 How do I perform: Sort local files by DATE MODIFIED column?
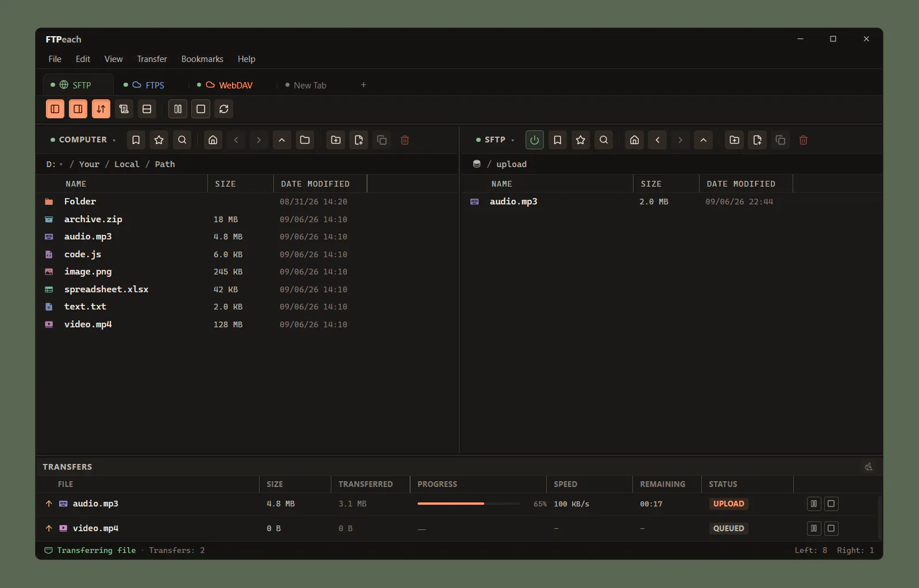point(321,184)
